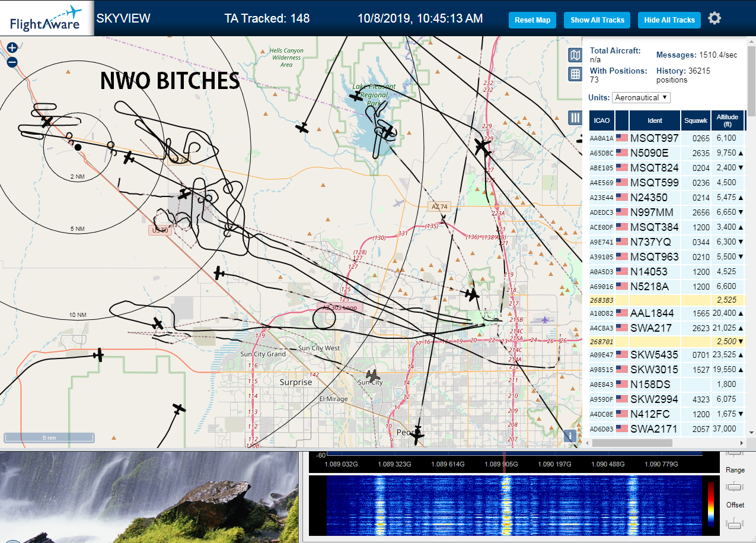Click the waterfall color gradient bar

[x=711, y=504]
